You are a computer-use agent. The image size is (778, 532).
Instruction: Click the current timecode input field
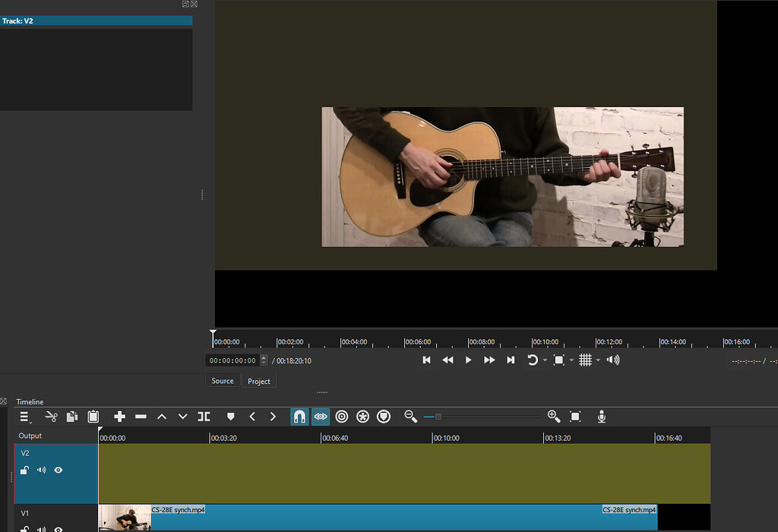232,360
